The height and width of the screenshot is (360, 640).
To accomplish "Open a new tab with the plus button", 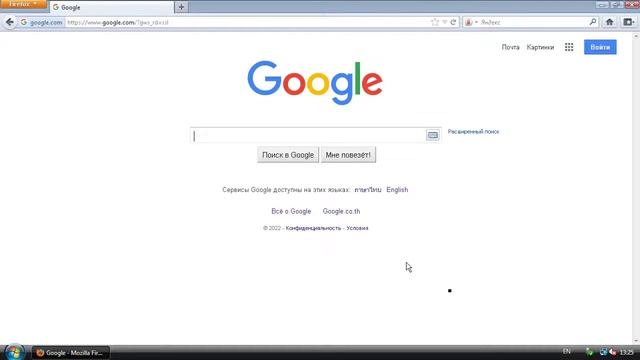I will coord(181,7).
